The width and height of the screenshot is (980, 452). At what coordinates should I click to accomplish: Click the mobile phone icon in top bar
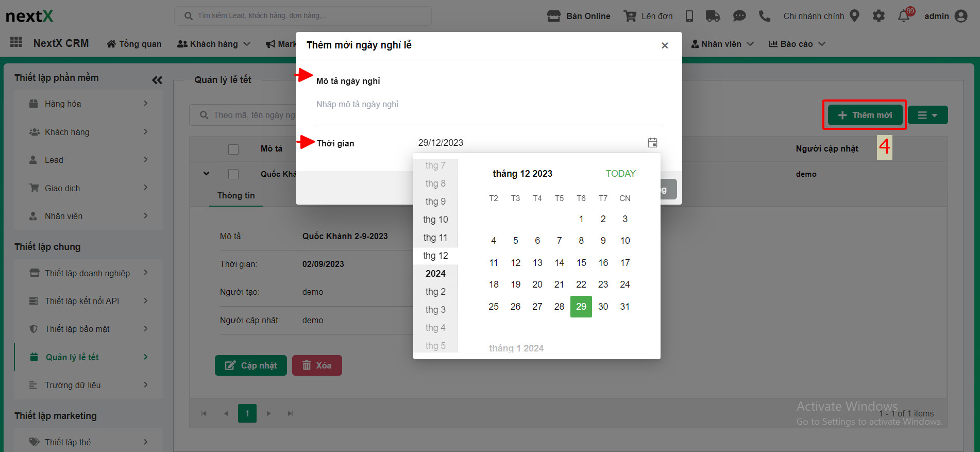point(689,16)
